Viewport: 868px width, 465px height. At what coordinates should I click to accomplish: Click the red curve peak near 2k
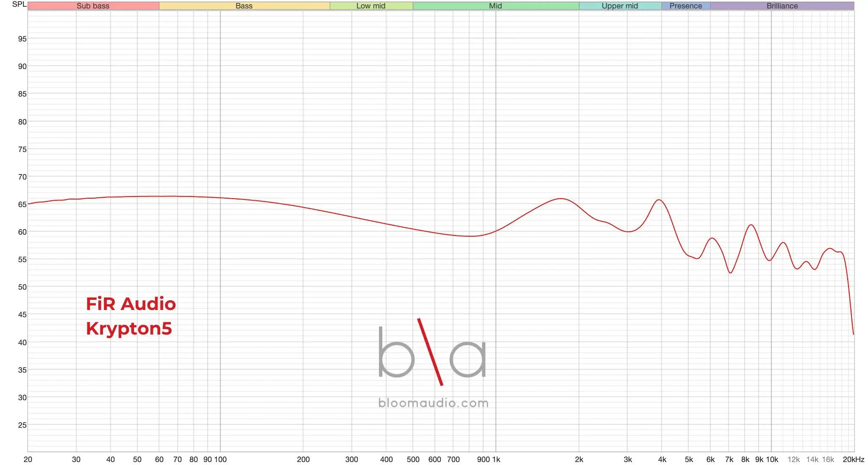coord(561,199)
